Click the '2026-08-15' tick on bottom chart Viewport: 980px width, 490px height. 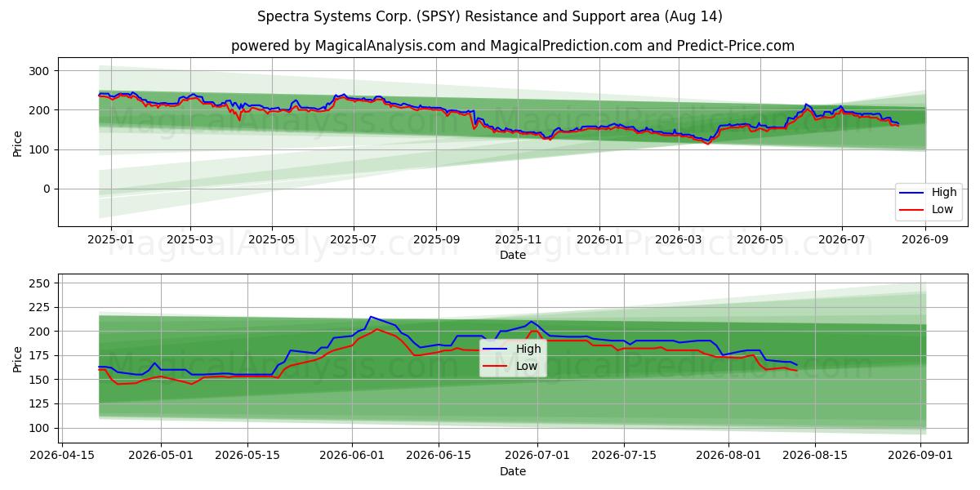coord(815,456)
